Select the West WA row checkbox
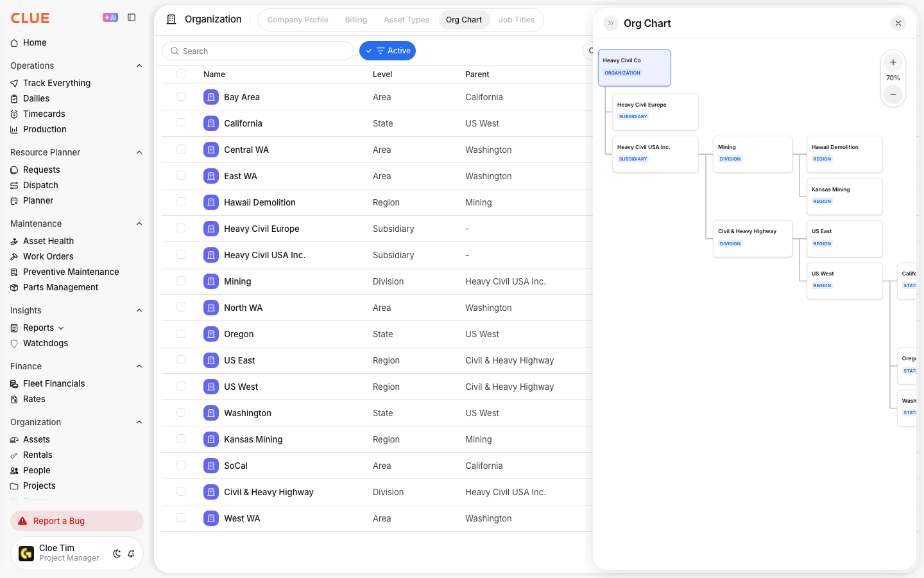 pyautogui.click(x=181, y=518)
